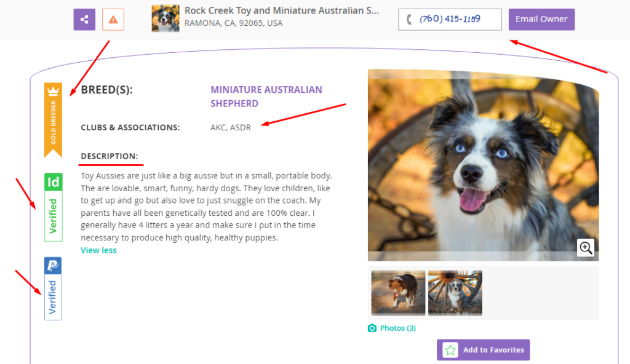Click the breeder avatar thumbnail in header
630x364 pixels.
[165, 19]
